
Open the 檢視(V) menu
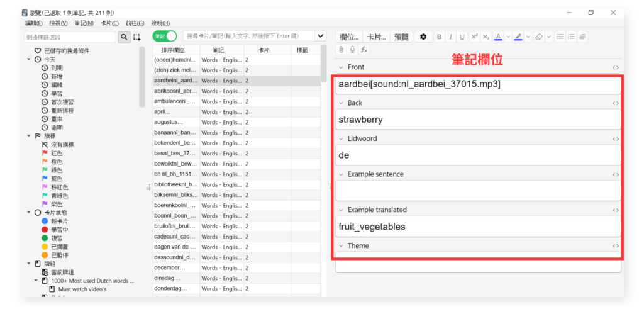tap(58, 23)
